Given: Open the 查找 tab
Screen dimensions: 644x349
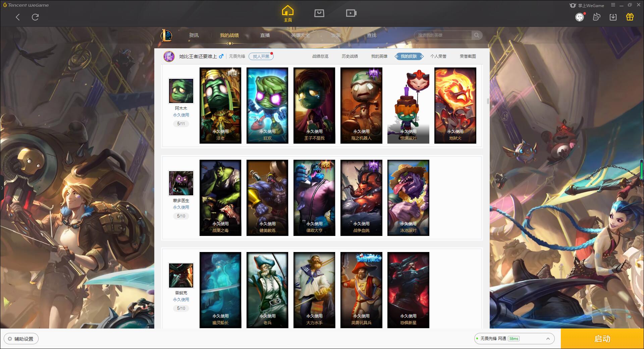Looking at the screenshot, I should (x=372, y=35).
